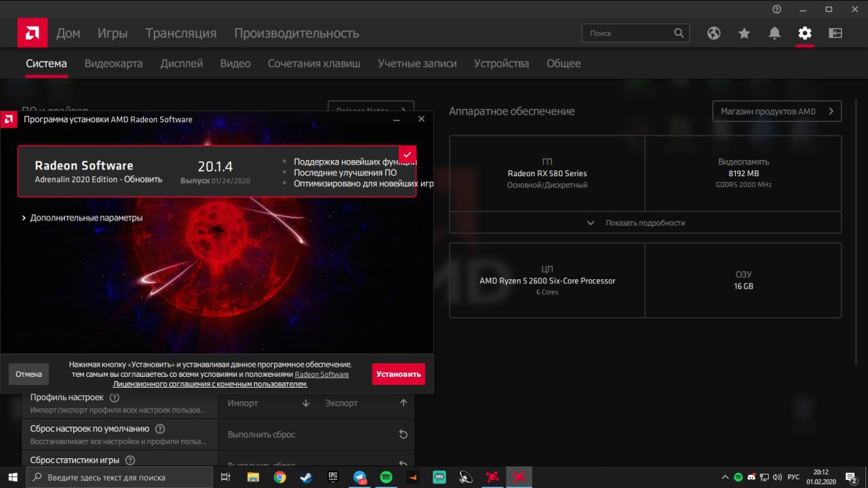
Task: Click the Импорт down-arrow icon
Action: click(x=306, y=403)
